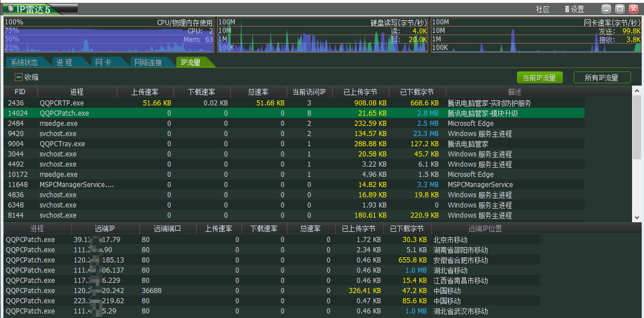This screenshot has width=644, height=318.
Task: Maximize the IP雷达 window
Action: tap(620, 9)
